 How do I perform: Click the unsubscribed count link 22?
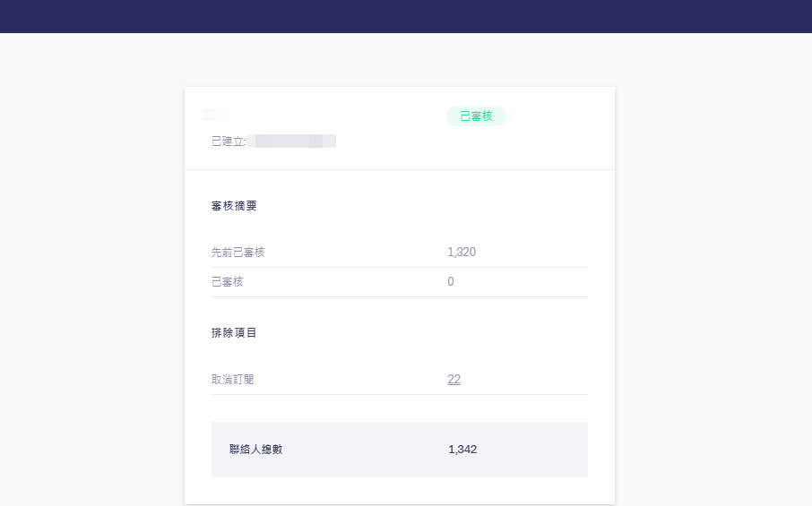coord(454,379)
